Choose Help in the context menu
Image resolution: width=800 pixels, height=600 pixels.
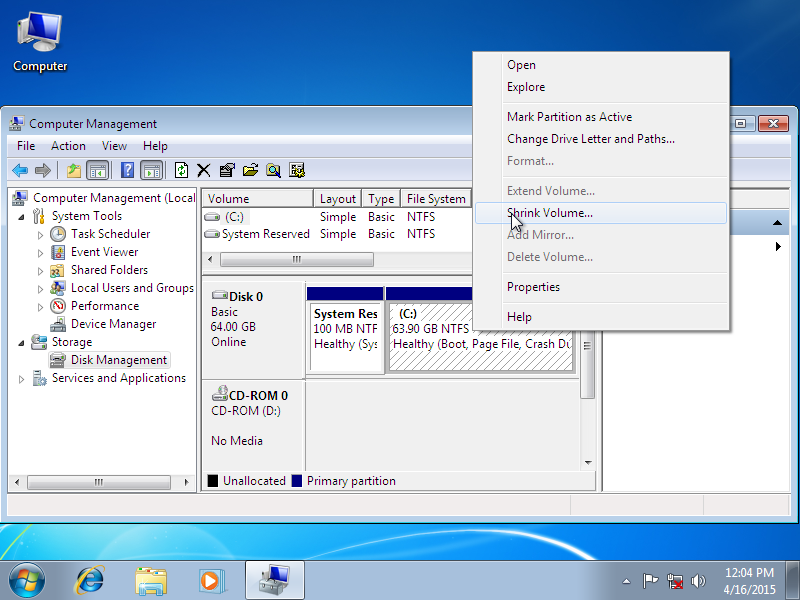tap(601, 317)
